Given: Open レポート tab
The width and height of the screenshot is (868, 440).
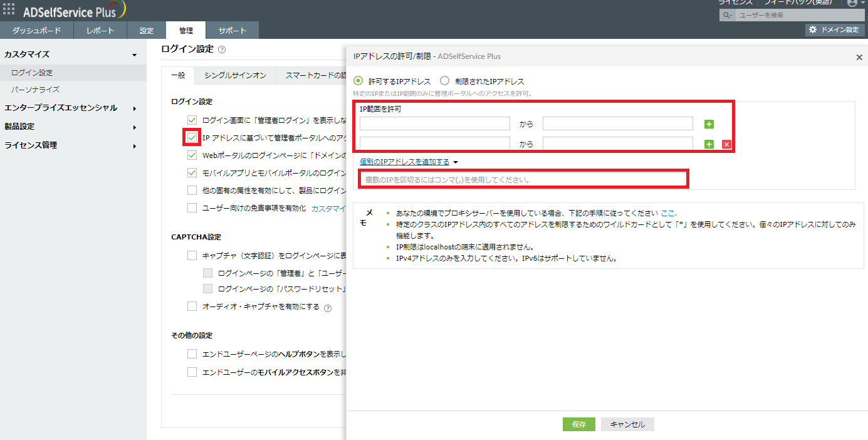Looking at the screenshot, I should tap(100, 30).
